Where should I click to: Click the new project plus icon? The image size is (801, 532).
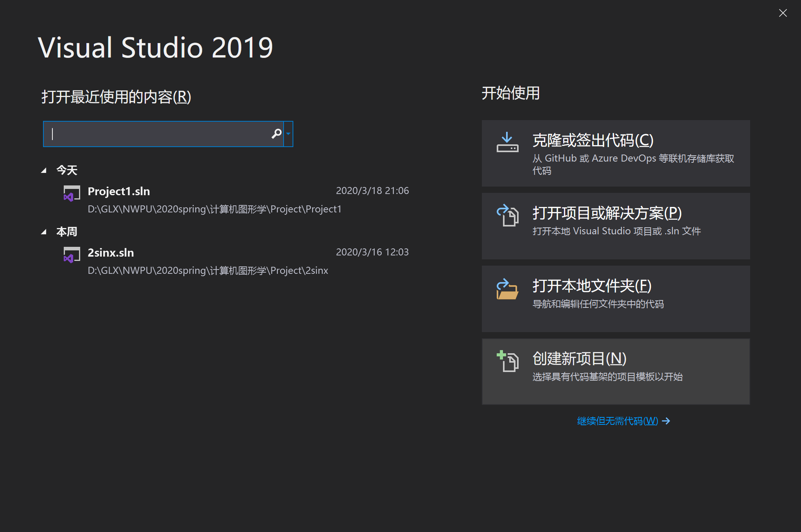pyautogui.click(x=507, y=361)
